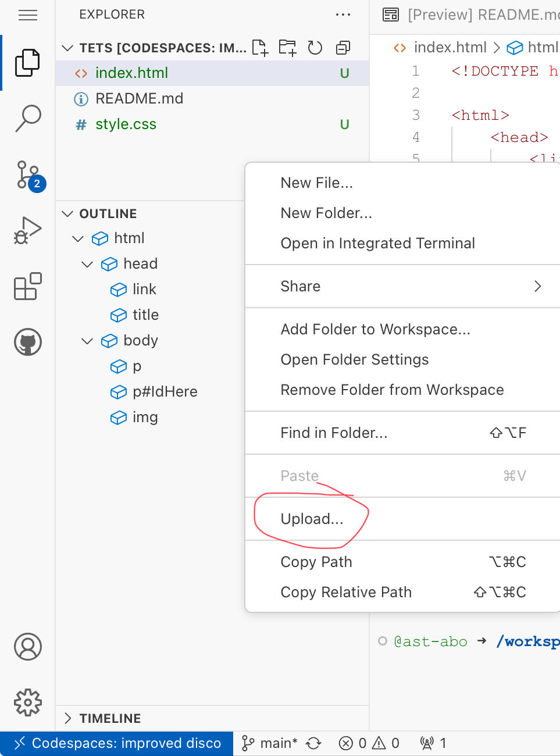Click Collapse Folders in Explorer icon
This screenshot has width=560, height=756.
coord(343,48)
